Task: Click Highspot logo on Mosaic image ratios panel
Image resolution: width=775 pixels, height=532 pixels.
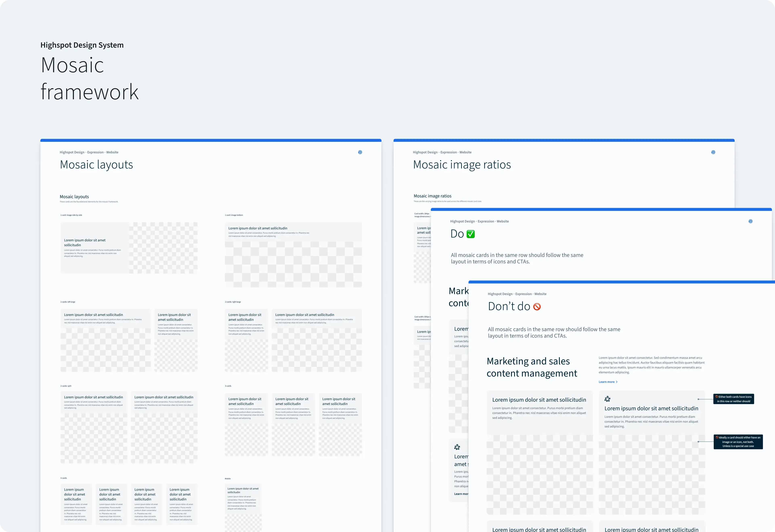Action: pos(713,152)
